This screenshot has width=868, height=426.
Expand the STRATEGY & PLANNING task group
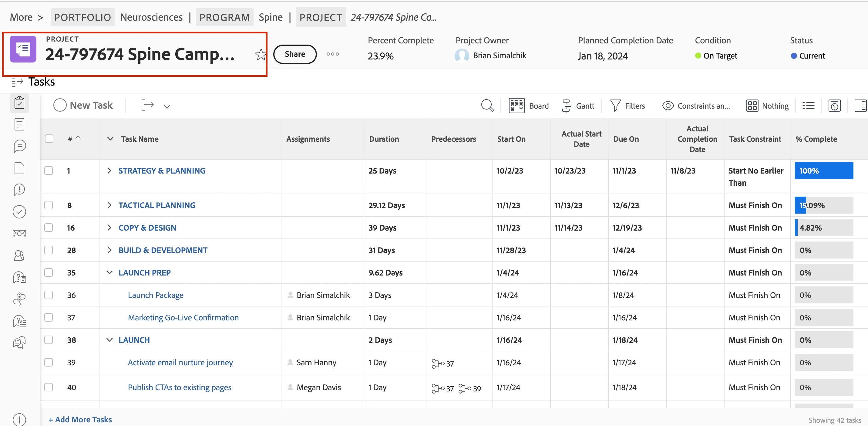[x=109, y=171]
